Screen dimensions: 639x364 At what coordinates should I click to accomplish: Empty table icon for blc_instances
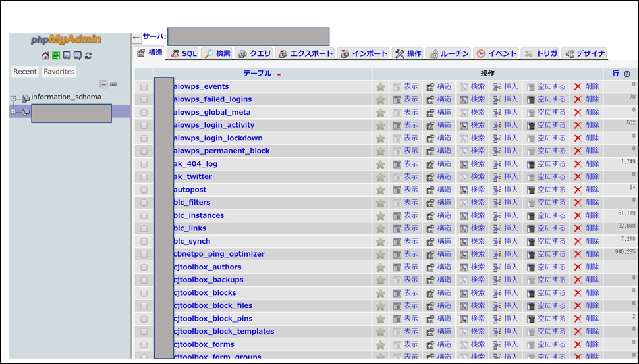click(x=530, y=216)
